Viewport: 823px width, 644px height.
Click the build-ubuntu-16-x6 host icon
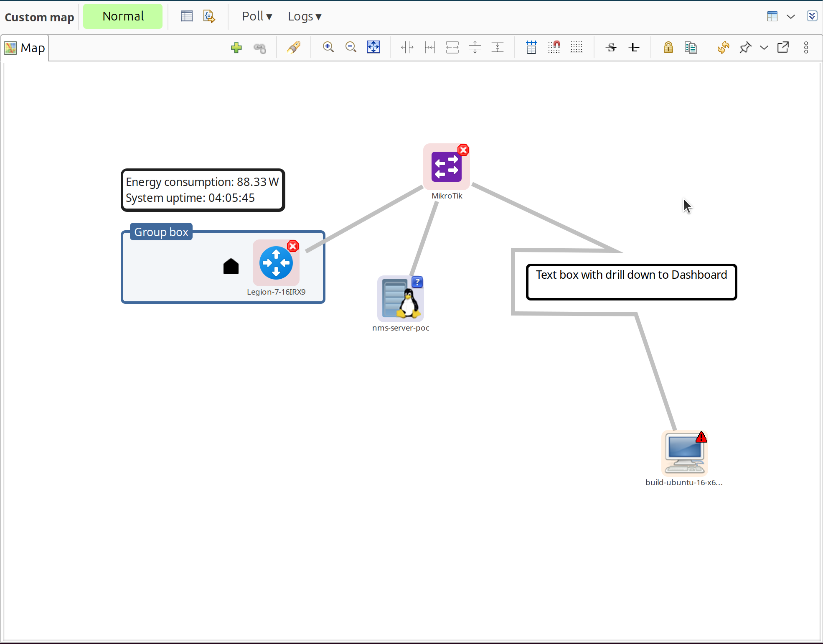[x=684, y=453]
